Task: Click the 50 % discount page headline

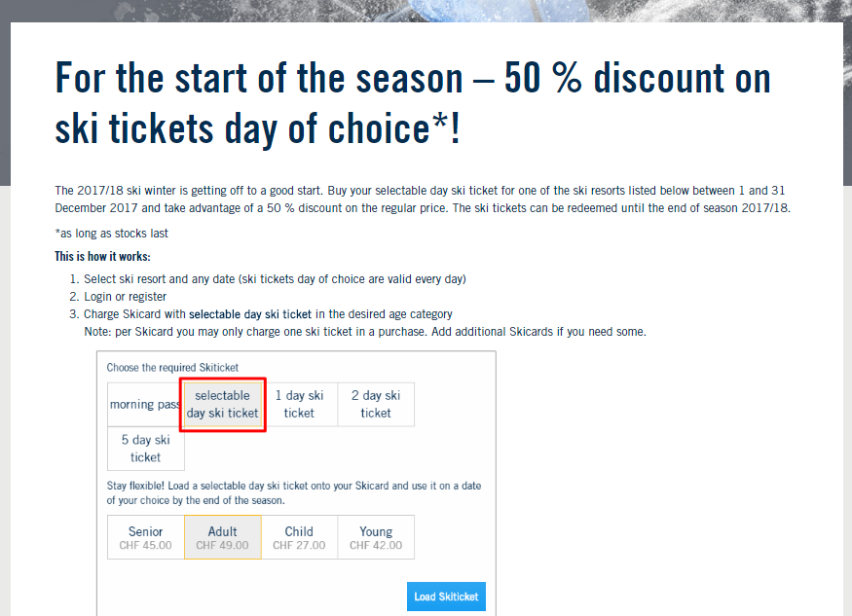Action: (x=413, y=103)
